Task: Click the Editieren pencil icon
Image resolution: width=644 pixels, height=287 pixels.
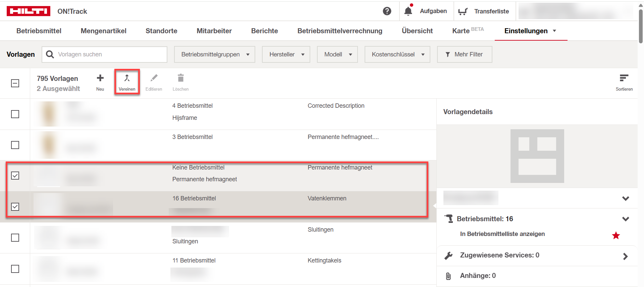Action: (x=154, y=79)
